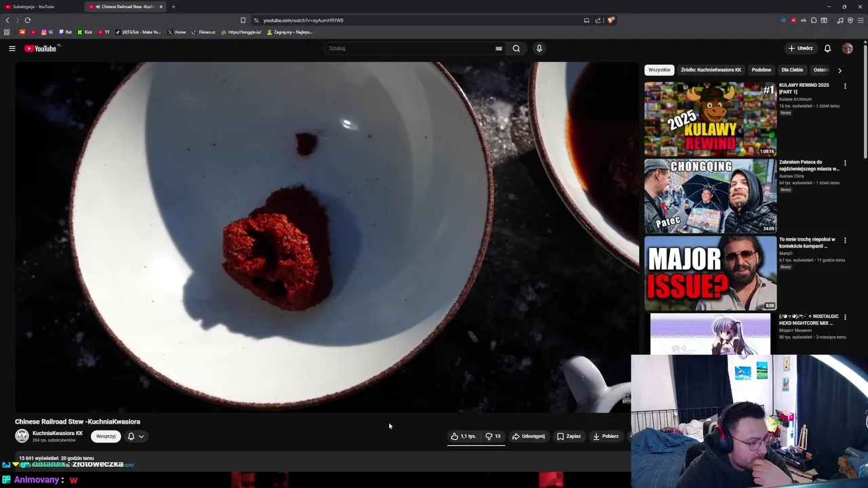The image size is (868, 488).
Task: Go to the YouTube home logo
Action: click(x=42, y=48)
